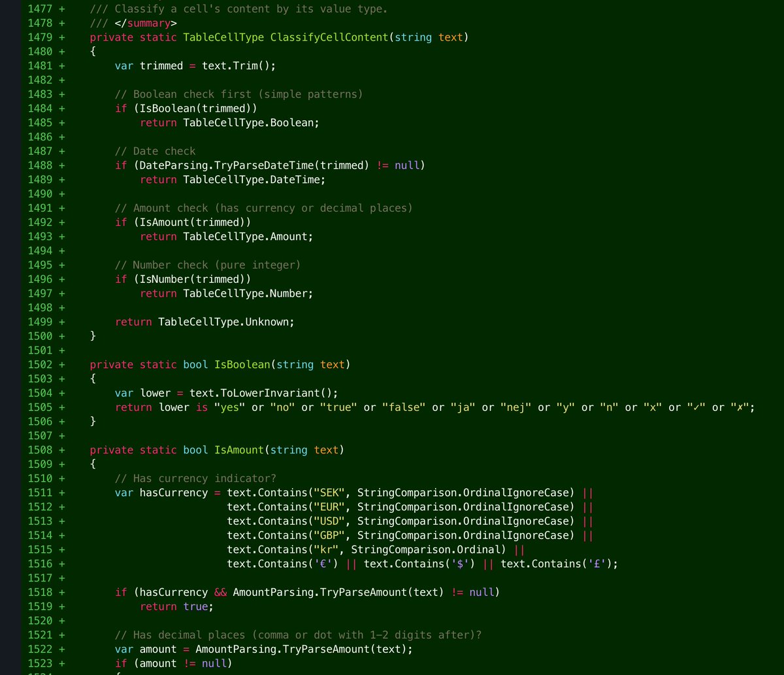This screenshot has width=784, height=675.
Task: Click the '// Date check' comment
Action: (155, 151)
